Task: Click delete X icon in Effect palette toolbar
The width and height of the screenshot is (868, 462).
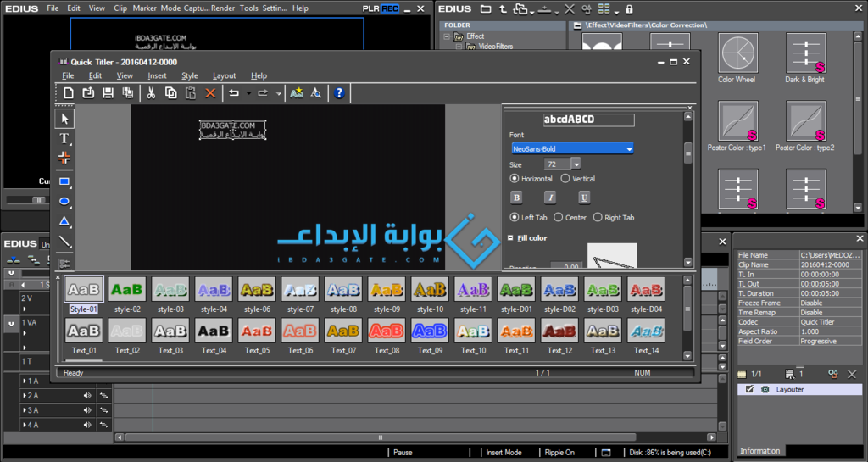Action: tap(569, 8)
